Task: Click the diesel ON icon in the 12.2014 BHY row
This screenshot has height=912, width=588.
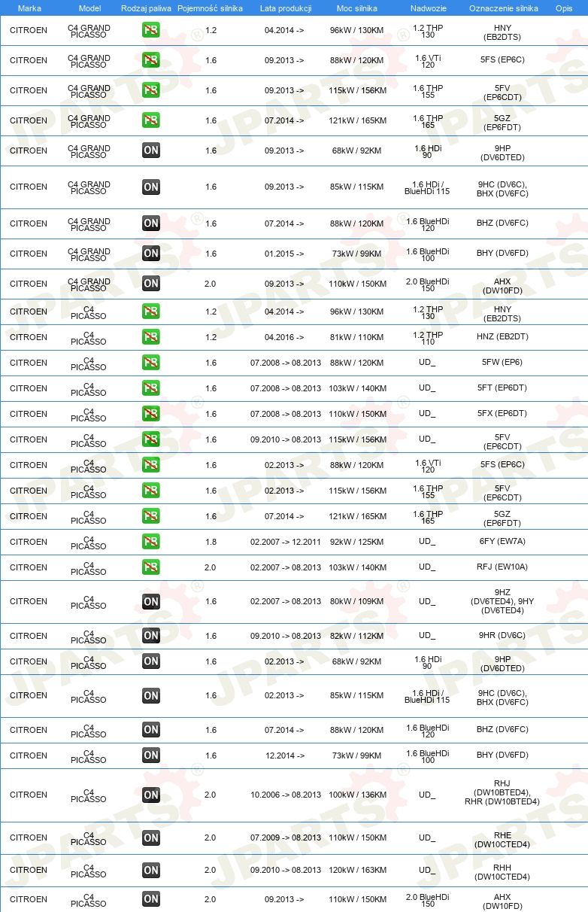Action: [x=151, y=755]
